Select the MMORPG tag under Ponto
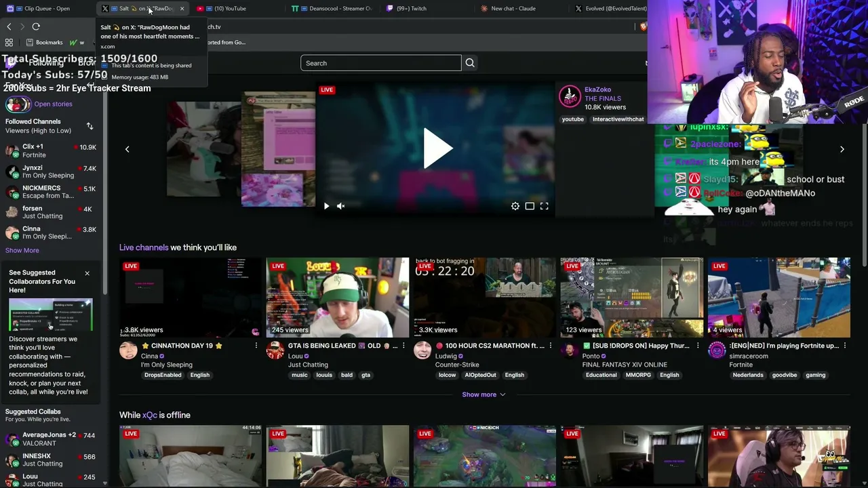868x488 pixels. click(638, 375)
